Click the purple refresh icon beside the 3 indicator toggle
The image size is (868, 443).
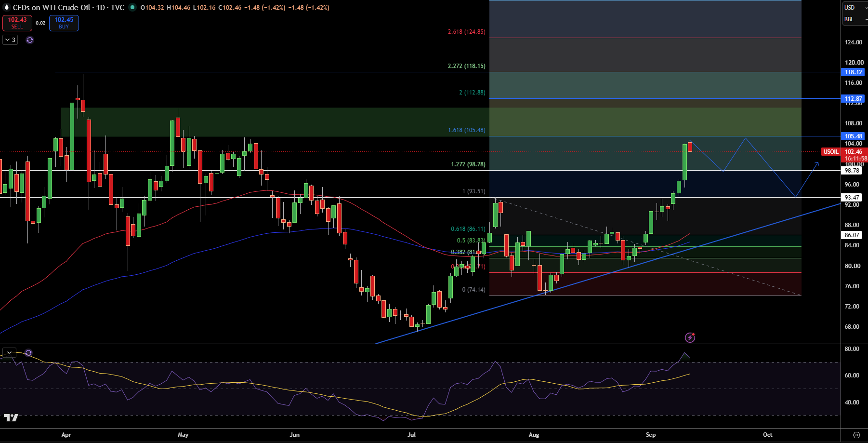pos(30,40)
